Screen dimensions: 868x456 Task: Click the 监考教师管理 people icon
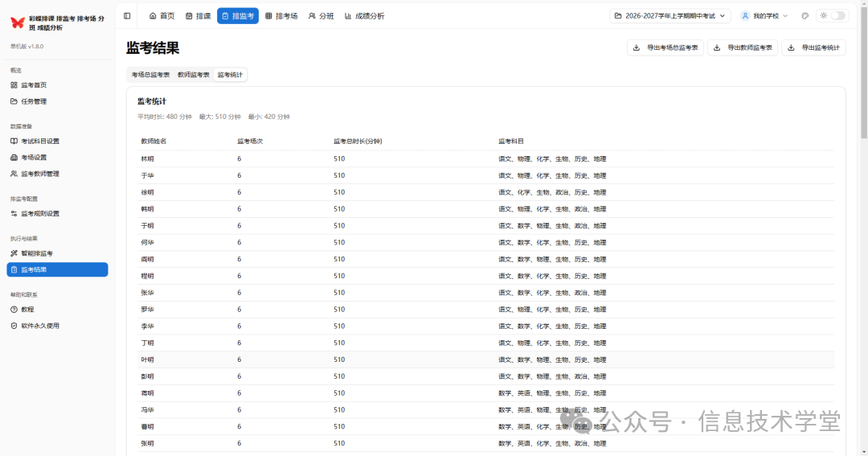click(x=14, y=174)
